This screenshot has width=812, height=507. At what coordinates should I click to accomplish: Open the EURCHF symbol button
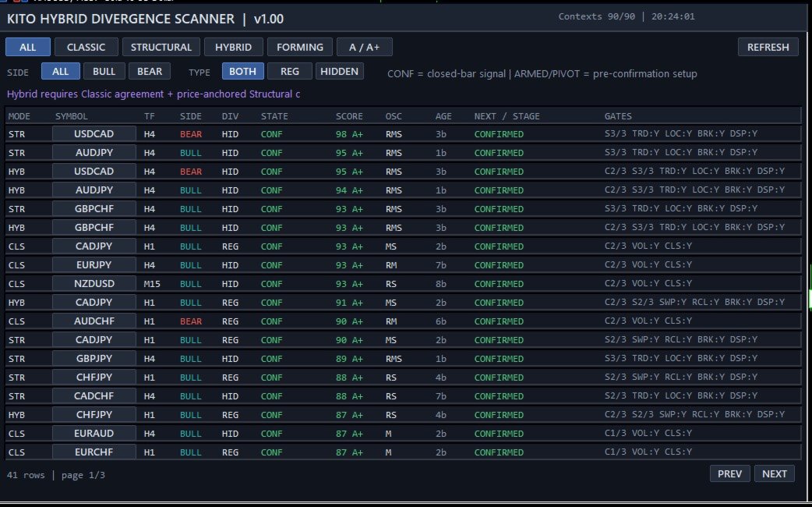pos(94,452)
